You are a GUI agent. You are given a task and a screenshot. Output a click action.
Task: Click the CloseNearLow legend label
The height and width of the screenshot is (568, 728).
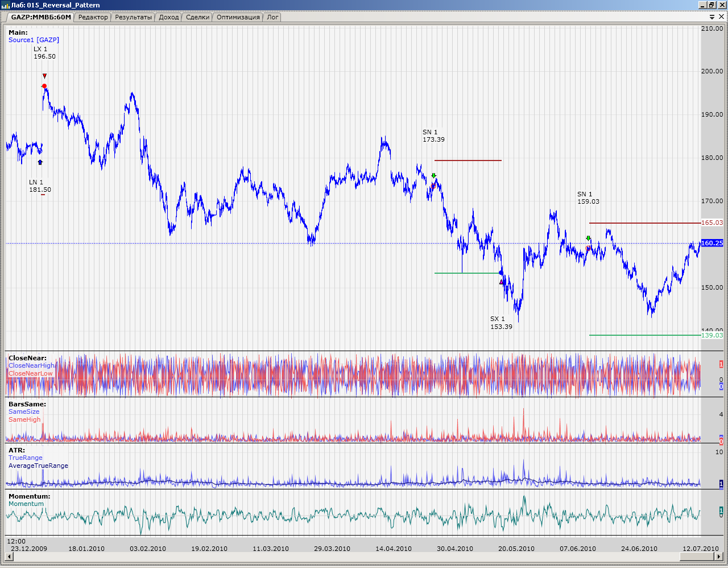[x=30, y=373]
